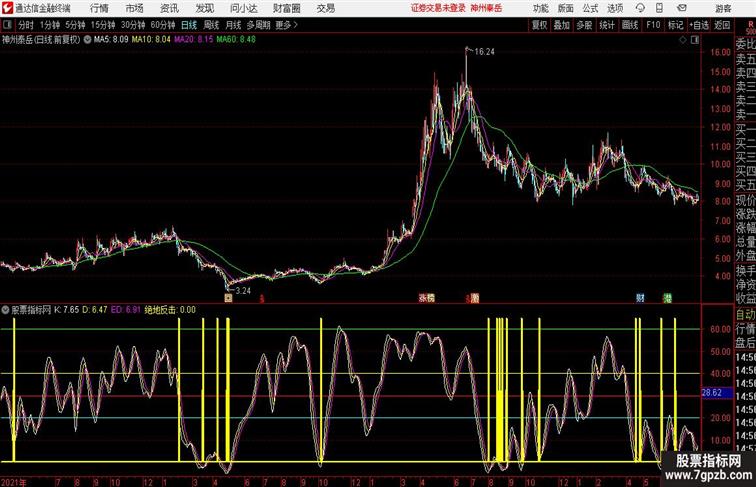Click the 通达信 red logo icon
The image size is (756, 487).
(7, 8)
